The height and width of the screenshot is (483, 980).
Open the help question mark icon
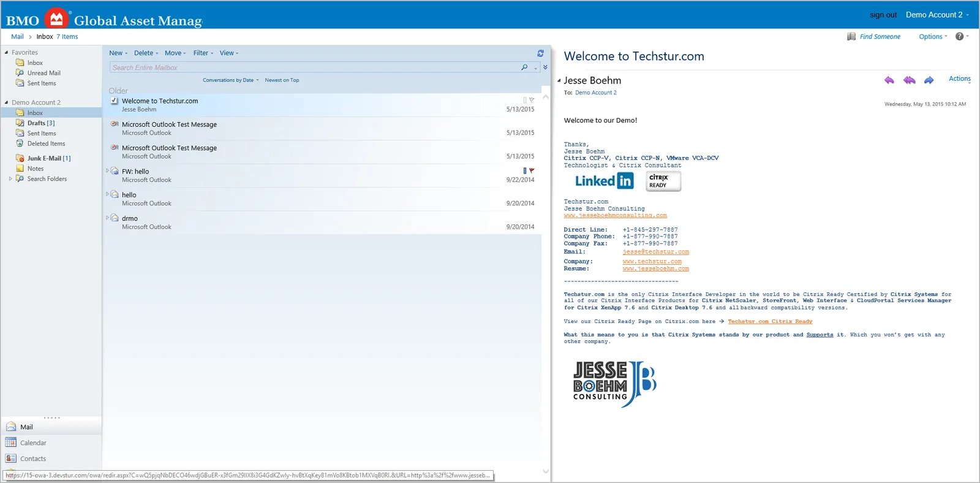(x=959, y=36)
